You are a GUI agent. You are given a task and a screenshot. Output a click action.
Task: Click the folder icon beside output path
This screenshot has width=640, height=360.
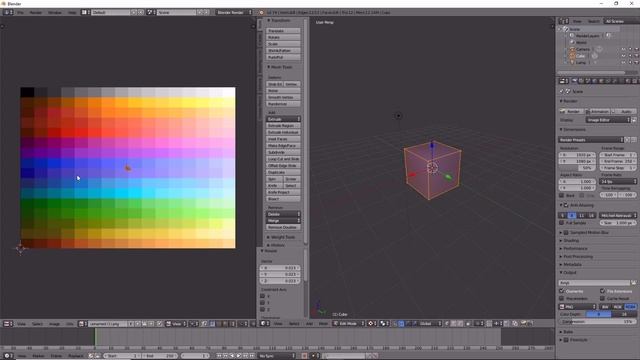(x=633, y=282)
